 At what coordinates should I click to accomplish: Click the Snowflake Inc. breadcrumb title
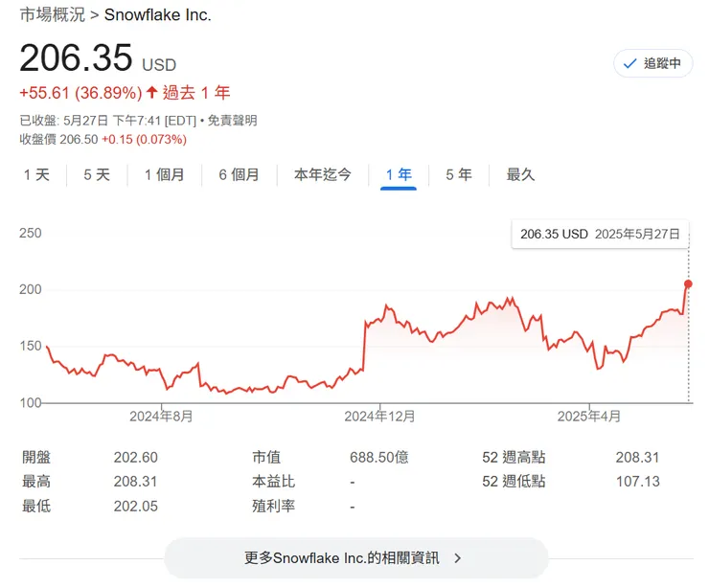click(158, 15)
